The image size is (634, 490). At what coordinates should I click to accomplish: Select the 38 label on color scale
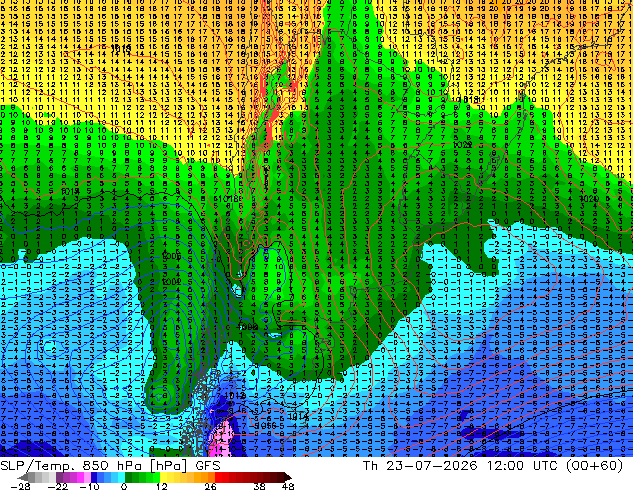pyautogui.click(x=260, y=486)
